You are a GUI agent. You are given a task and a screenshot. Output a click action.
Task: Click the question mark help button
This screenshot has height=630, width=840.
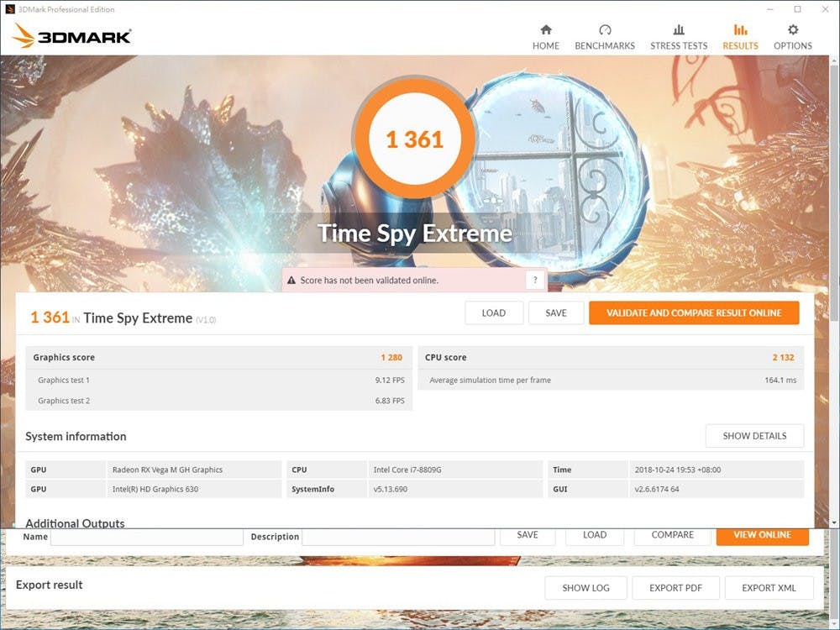coord(535,281)
